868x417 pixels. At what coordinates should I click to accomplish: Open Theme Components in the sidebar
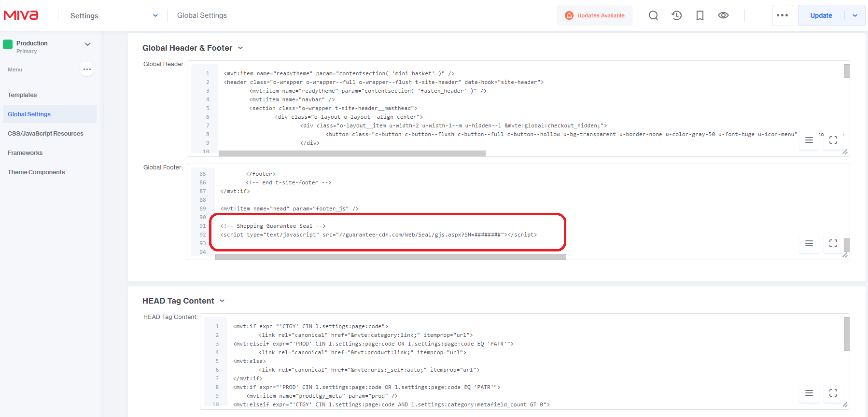(x=36, y=172)
